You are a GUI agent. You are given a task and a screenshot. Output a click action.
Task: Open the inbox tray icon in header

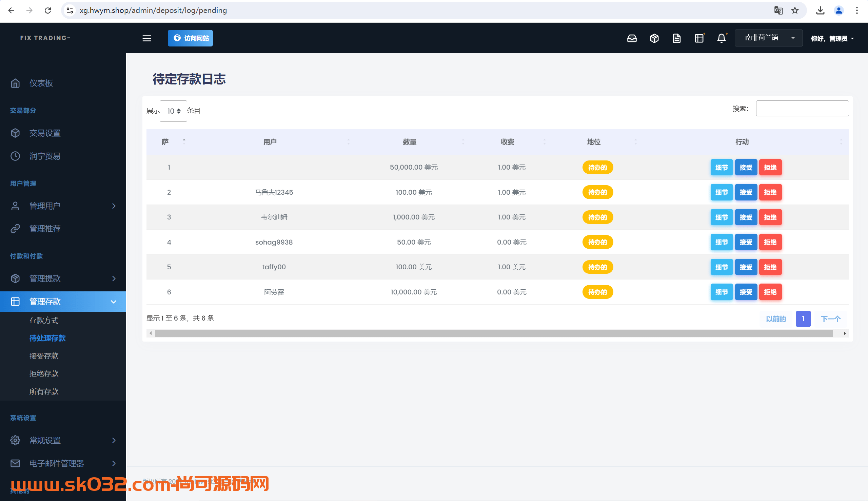[x=632, y=38]
